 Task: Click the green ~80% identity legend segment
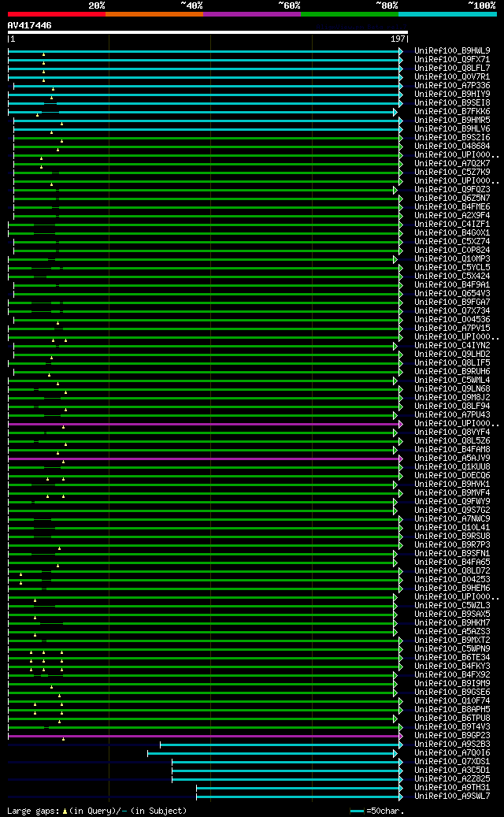350,14
